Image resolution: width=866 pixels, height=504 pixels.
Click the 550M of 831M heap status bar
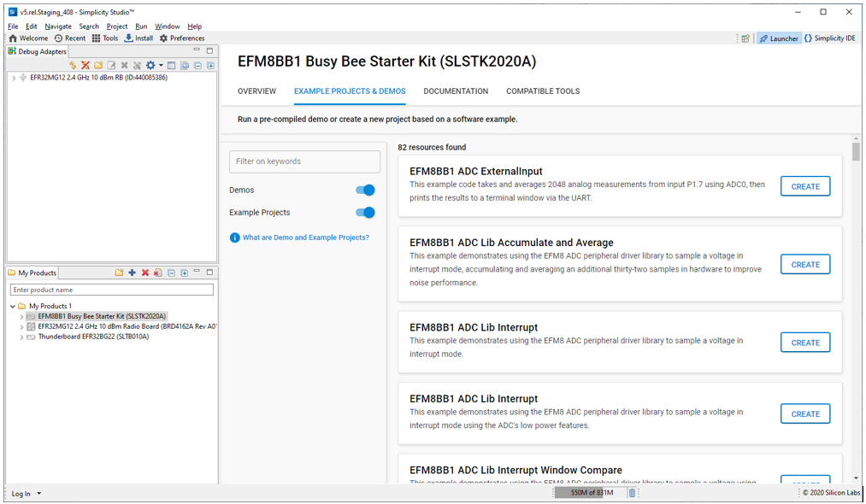(591, 493)
